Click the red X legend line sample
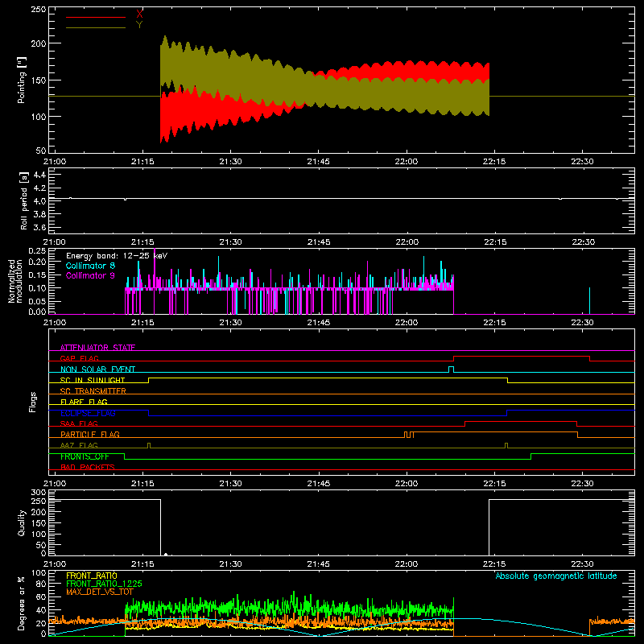The width and height of the screenshot is (644, 644). (x=96, y=17)
